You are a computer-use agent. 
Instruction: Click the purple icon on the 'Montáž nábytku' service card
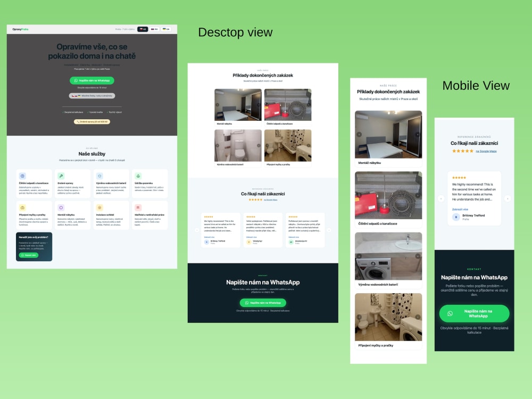tap(61, 207)
